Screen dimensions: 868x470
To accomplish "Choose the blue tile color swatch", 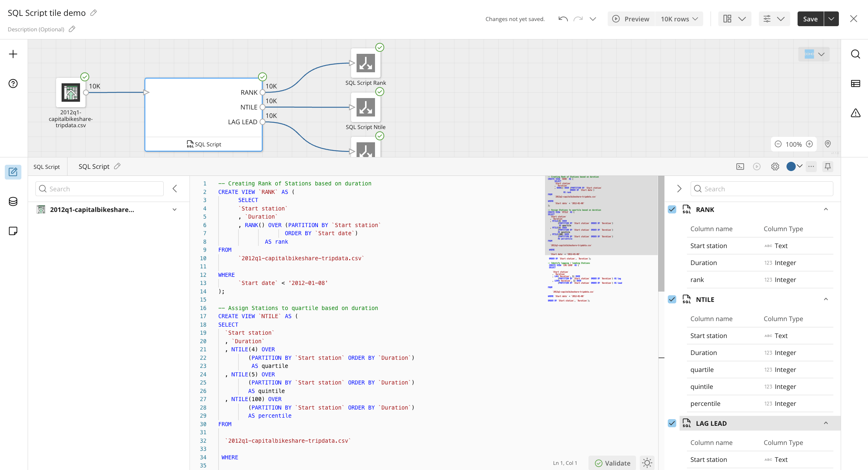I will click(791, 167).
